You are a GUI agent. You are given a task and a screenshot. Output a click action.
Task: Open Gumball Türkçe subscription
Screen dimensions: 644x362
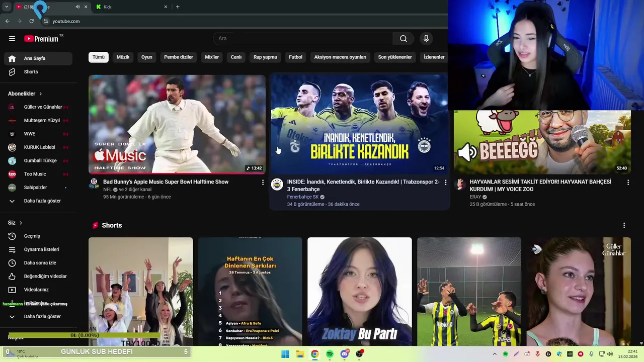pyautogui.click(x=38, y=161)
